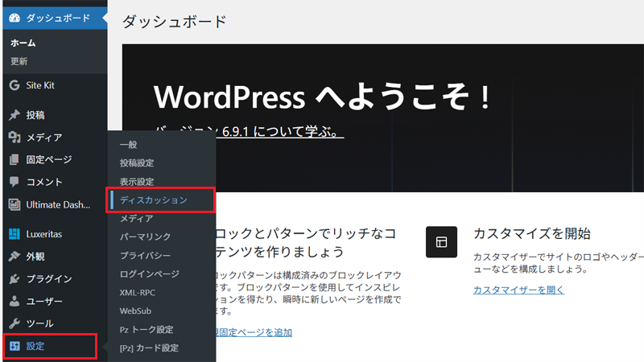
Task: Click the Users (ユーザー) person icon
Action: (14, 302)
